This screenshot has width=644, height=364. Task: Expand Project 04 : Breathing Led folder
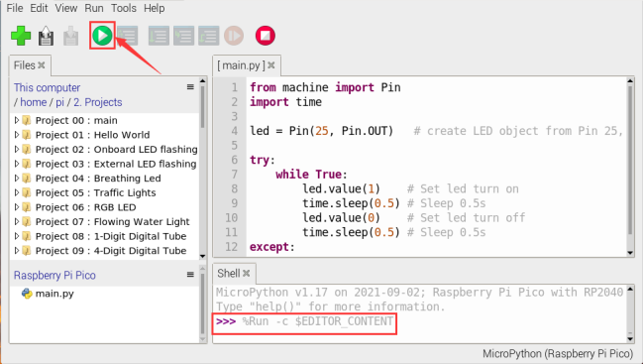pyautogui.click(x=17, y=178)
